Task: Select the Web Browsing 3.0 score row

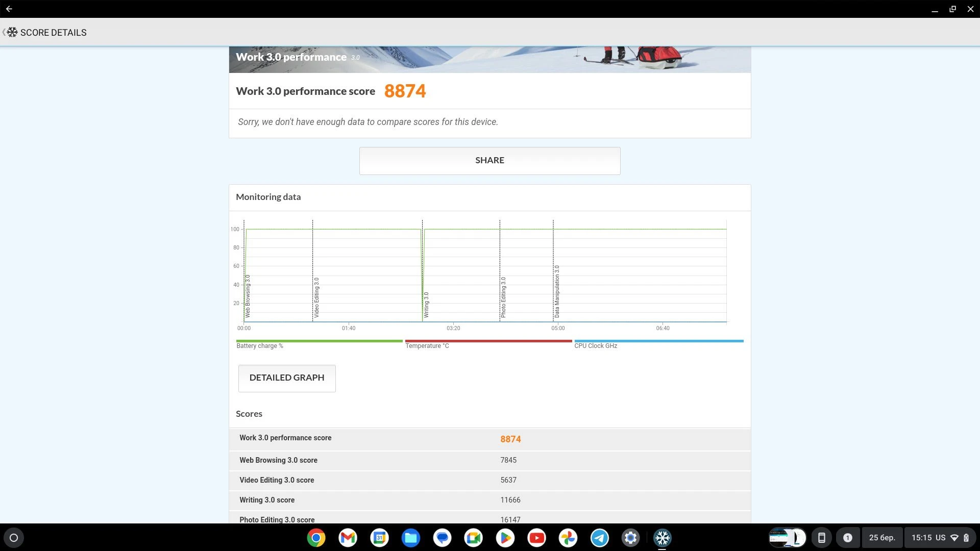Action: tap(489, 460)
